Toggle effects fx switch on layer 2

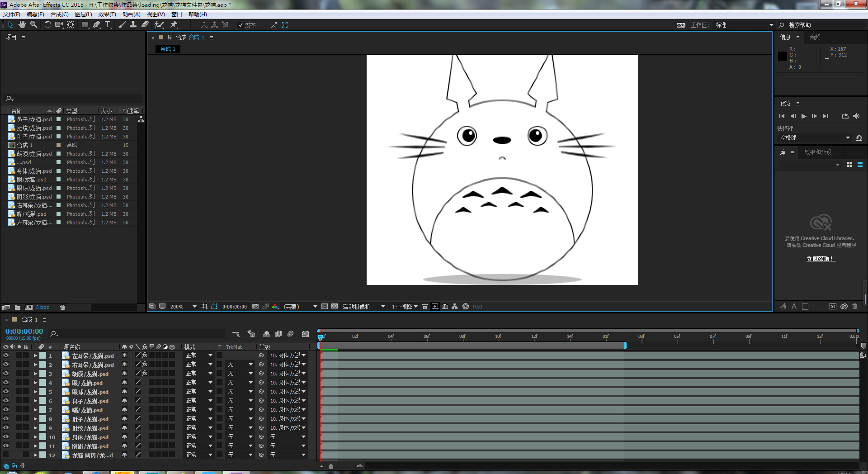pos(145,365)
